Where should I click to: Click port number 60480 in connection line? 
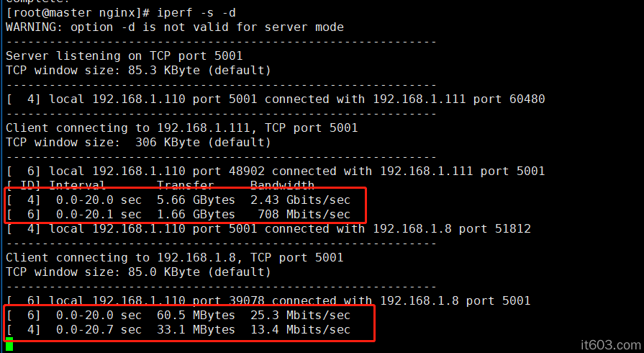(x=523, y=99)
